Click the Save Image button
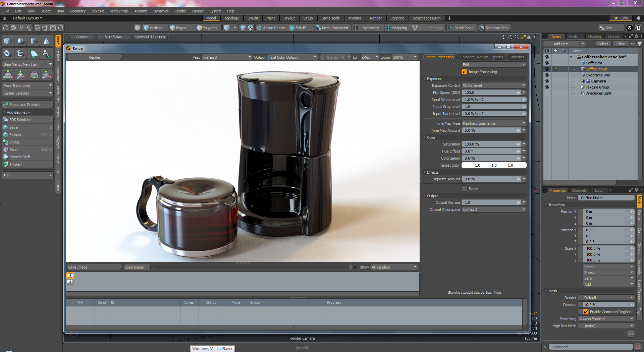Viewport: 644px width, 352px height. pos(94,267)
